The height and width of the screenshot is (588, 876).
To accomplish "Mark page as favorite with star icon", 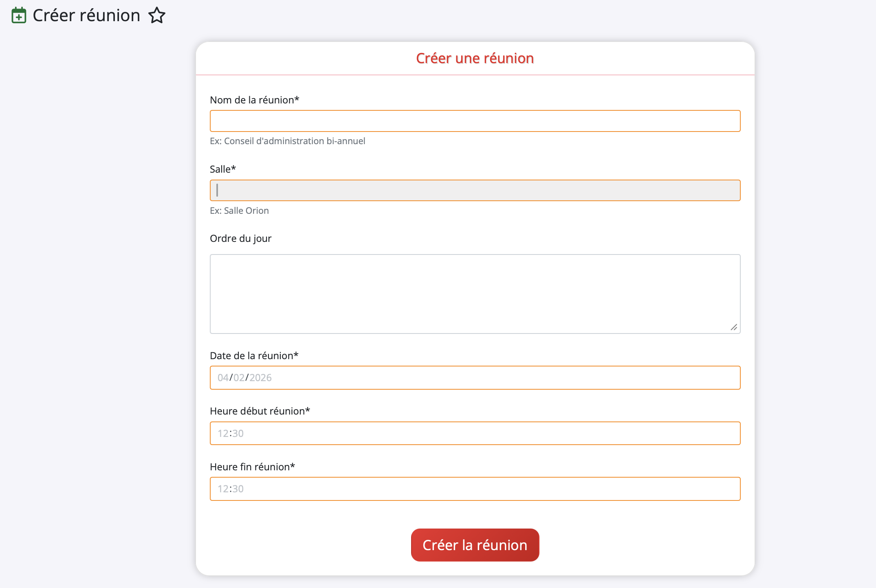I will pos(157,16).
